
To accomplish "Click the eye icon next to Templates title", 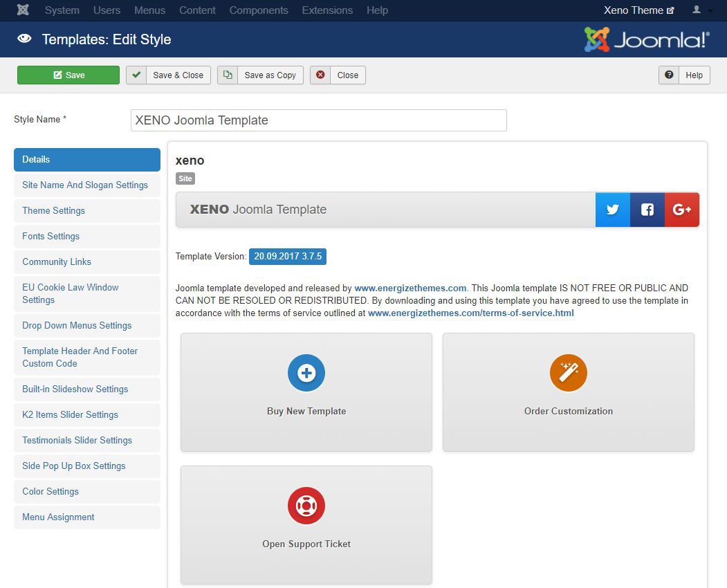I will click(24, 39).
